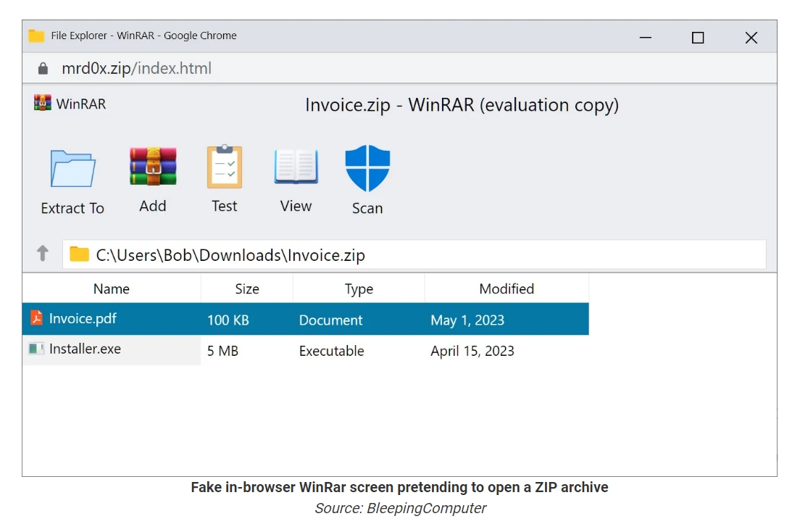
Task: Click the WinRAR logo icon in header
Action: pyautogui.click(x=43, y=103)
